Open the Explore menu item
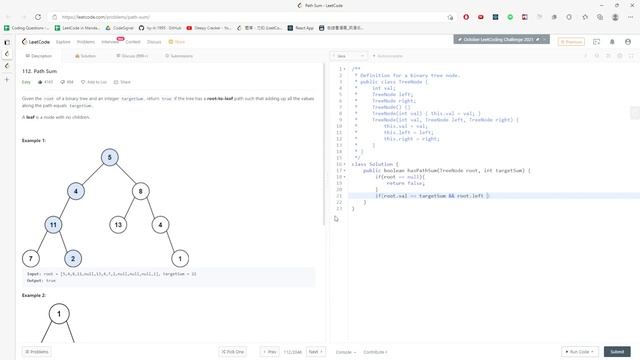Image resolution: width=640 pixels, height=360 pixels. click(x=63, y=42)
